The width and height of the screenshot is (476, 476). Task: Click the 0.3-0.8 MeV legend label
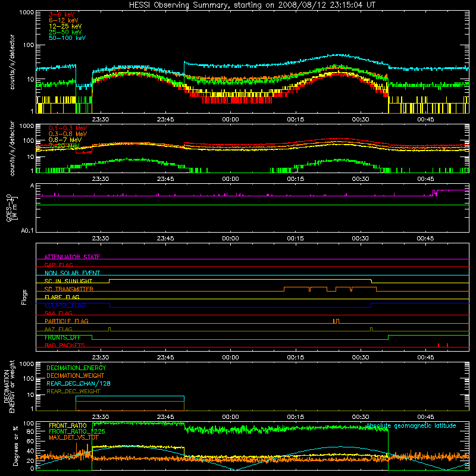pyautogui.click(x=68, y=134)
